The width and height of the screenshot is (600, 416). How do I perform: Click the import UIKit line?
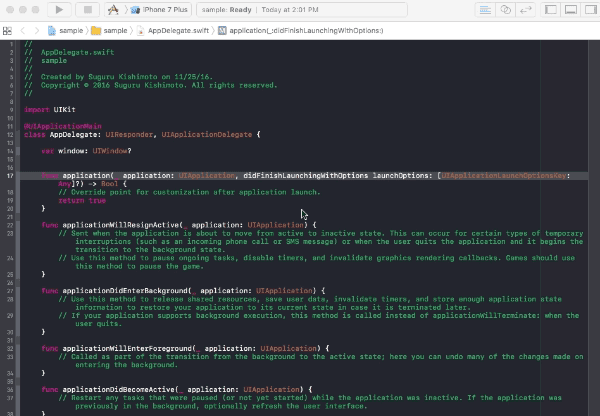(50, 109)
